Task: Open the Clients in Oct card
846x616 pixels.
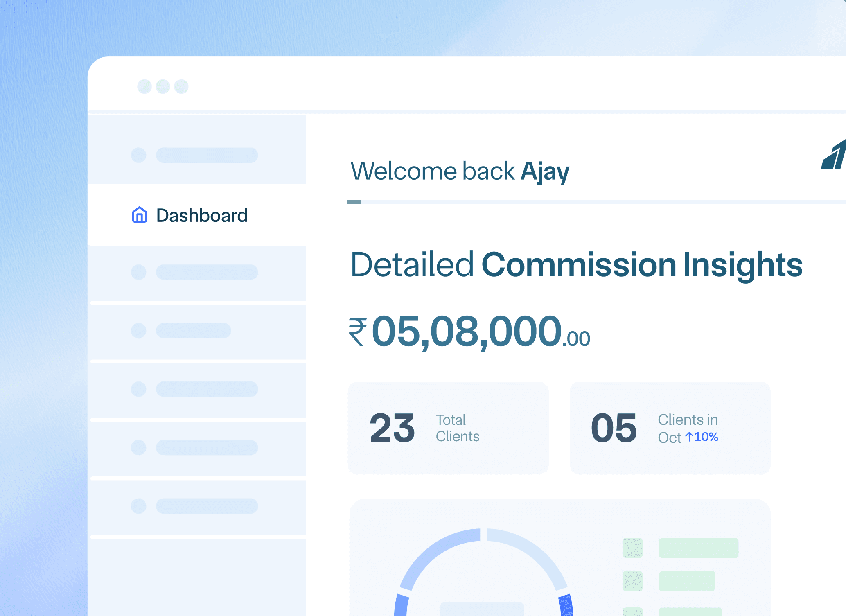Action: coord(670,428)
